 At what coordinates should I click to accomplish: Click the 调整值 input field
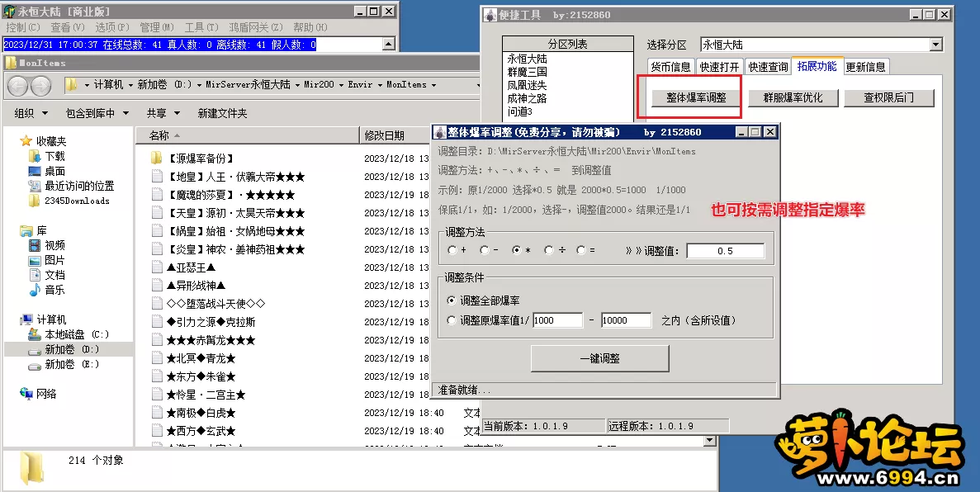coord(725,251)
